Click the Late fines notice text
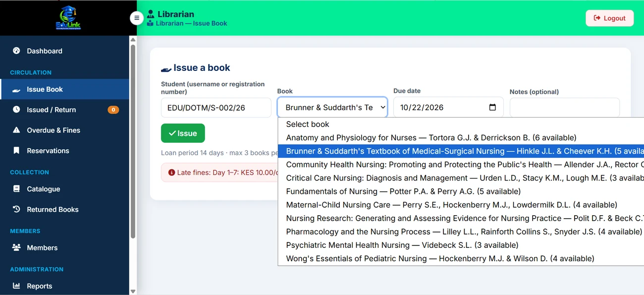This screenshot has height=295, width=644. (x=227, y=173)
